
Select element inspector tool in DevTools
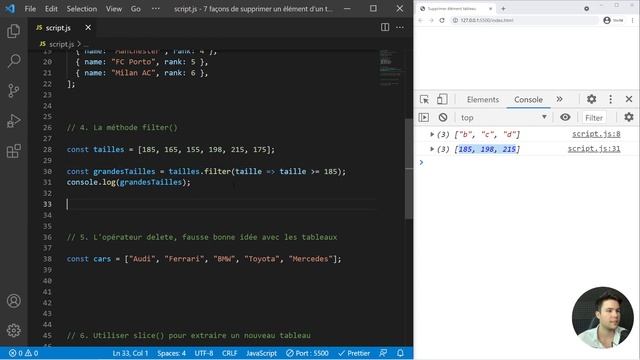pos(424,99)
